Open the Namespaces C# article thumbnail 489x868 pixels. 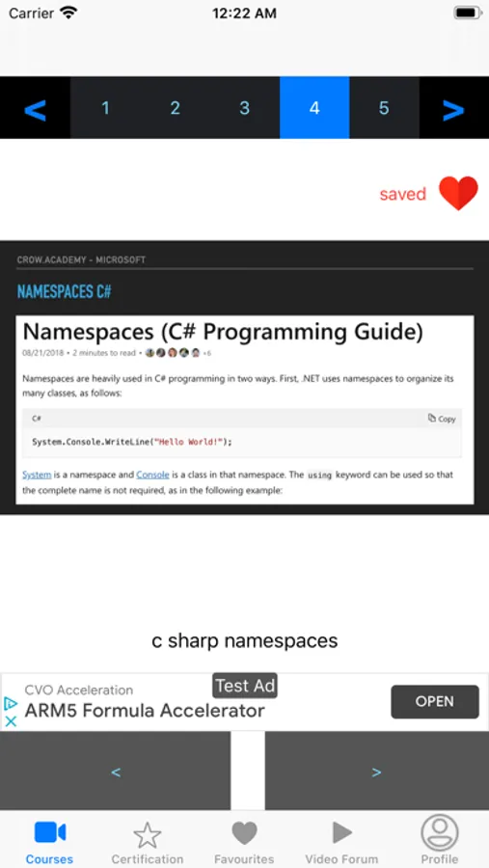245,410
